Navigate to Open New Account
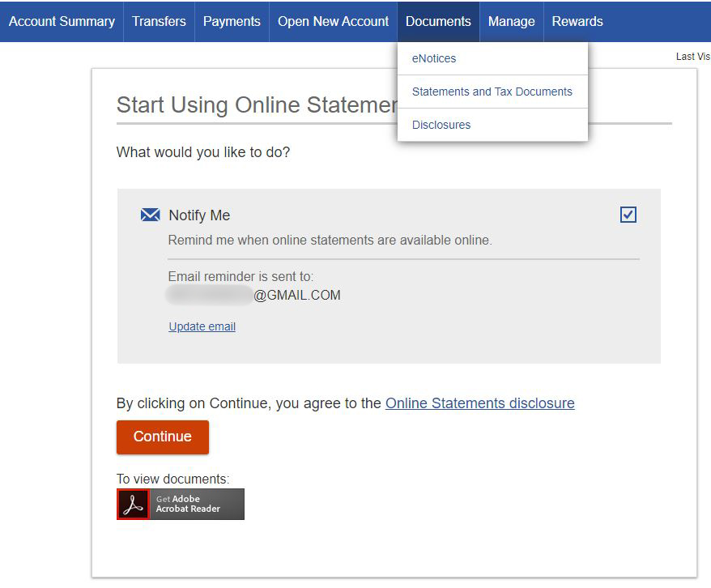 click(x=333, y=22)
